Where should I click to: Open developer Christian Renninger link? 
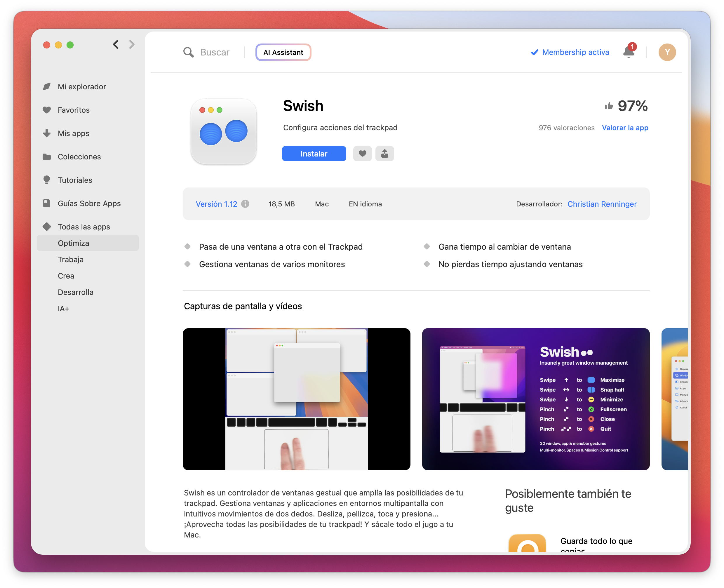tap(602, 204)
